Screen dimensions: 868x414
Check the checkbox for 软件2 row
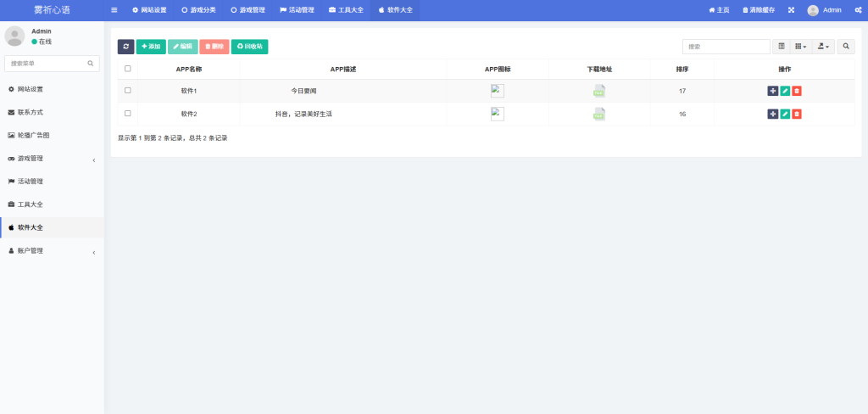(x=127, y=113)
